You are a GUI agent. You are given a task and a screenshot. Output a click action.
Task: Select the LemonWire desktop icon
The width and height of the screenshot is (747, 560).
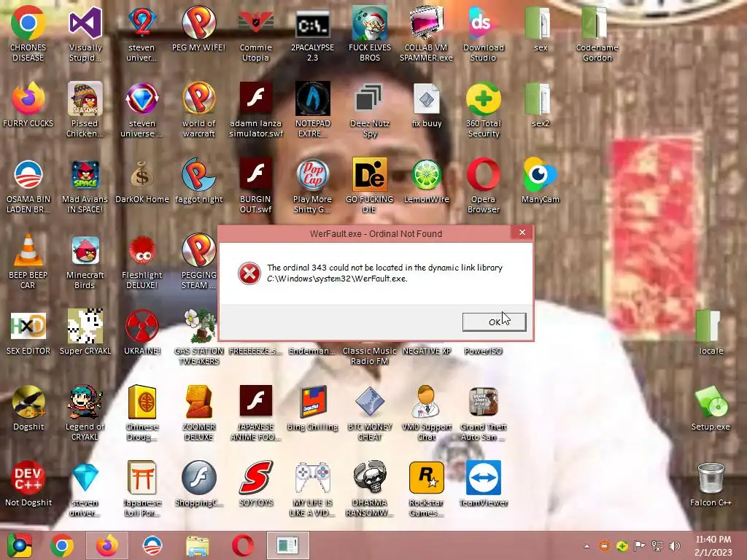click(x=426, y=182)
